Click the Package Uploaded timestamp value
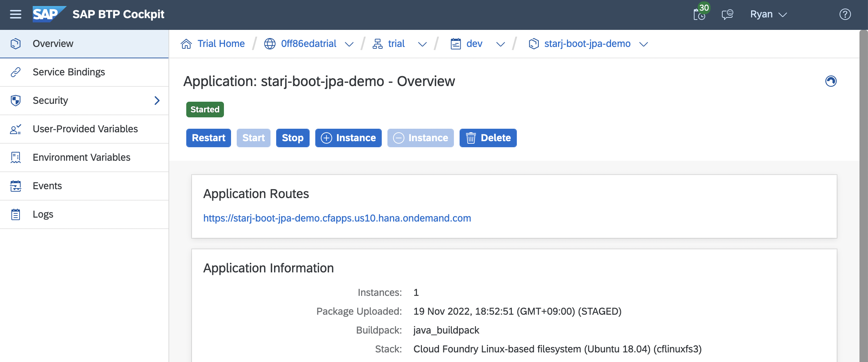 pyautogui.click(x=517, y=312)
